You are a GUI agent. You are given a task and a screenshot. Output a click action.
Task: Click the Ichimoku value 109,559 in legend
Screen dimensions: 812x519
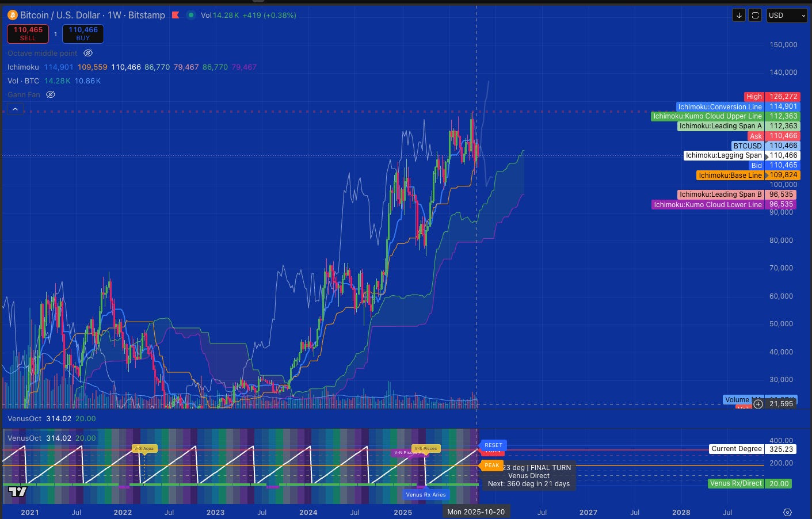[x=93, y=67]
